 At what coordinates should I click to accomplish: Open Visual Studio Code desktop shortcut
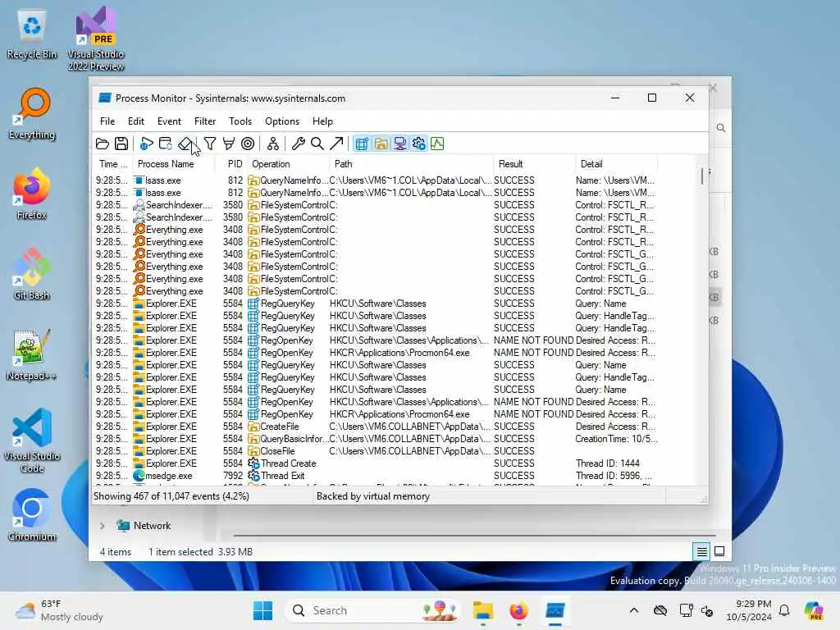(x=32, y=441)
